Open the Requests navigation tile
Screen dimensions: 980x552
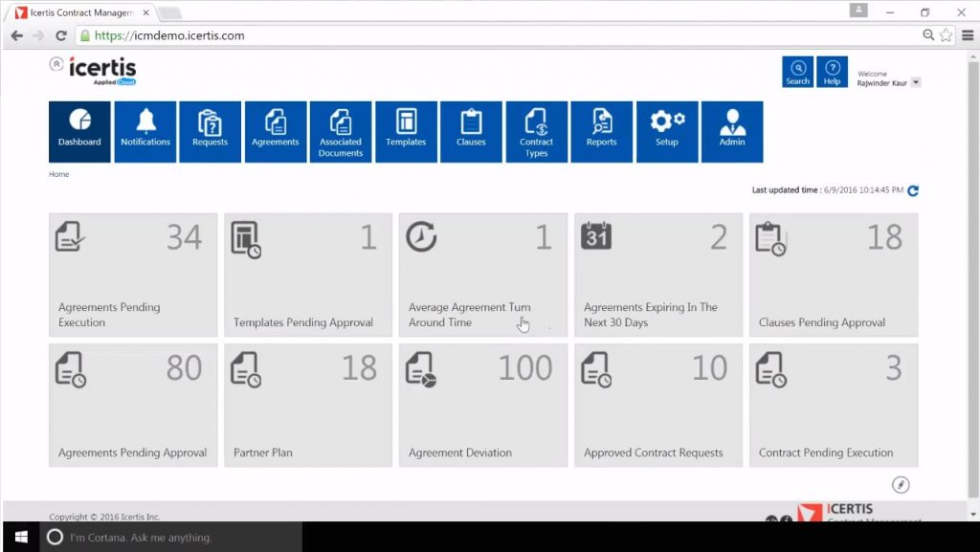(x=210, y=131)
